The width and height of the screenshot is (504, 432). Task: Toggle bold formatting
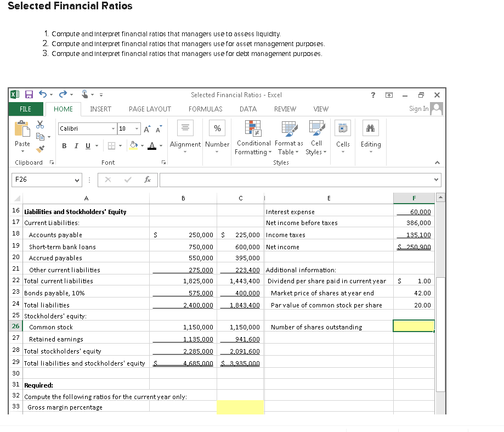coord(64,146)
